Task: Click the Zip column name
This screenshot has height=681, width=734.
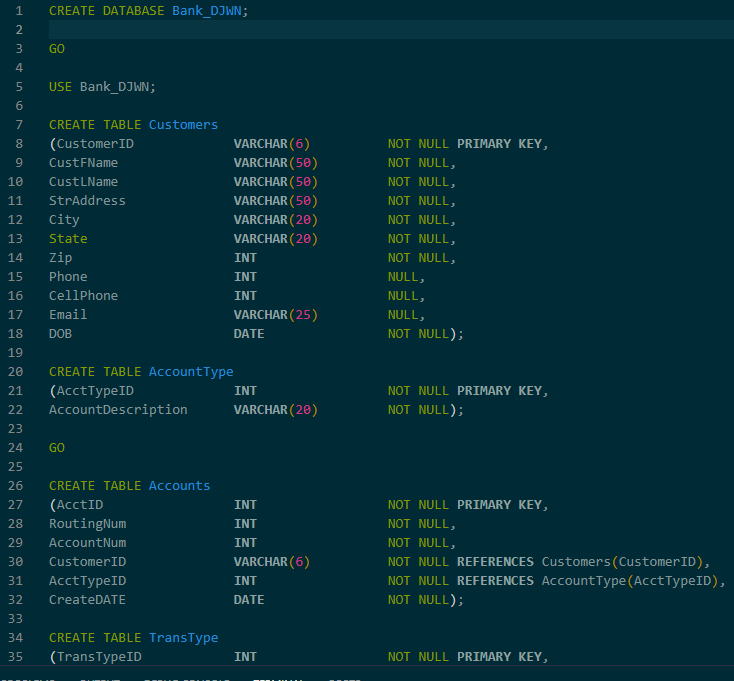Action: 60,258
